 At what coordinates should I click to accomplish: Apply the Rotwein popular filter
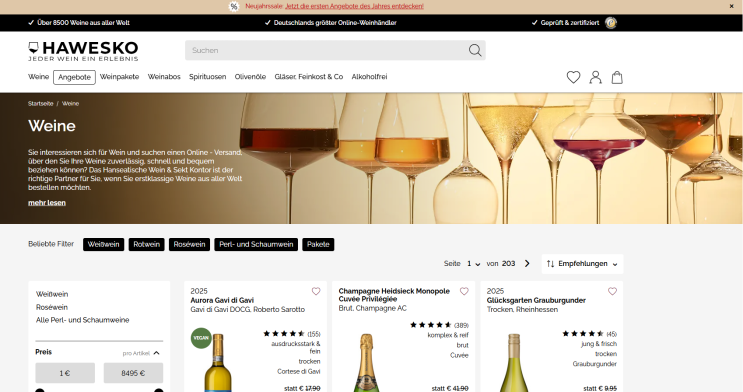[146, 245]
